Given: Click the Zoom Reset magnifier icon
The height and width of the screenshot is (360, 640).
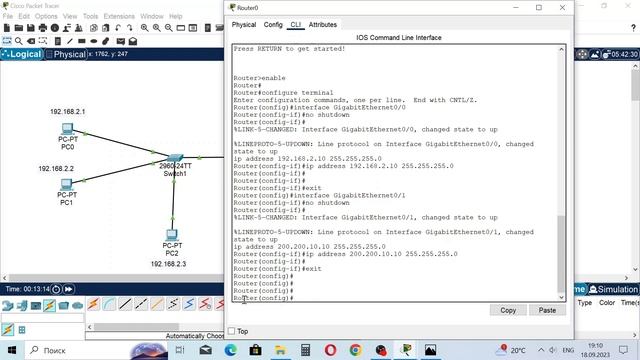Looking at the screenshot, I should point(157,28).
